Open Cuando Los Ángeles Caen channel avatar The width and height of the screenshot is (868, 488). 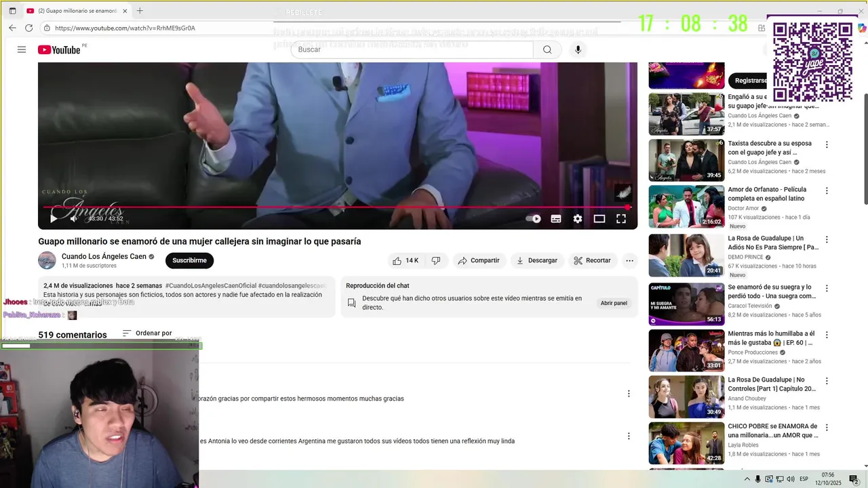(47, 260)
